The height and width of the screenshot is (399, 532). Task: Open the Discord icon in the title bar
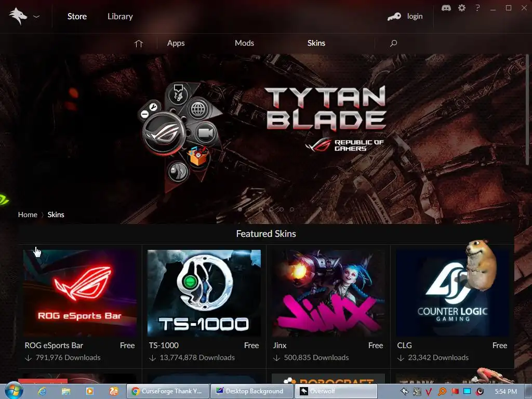tap(446, 8)
